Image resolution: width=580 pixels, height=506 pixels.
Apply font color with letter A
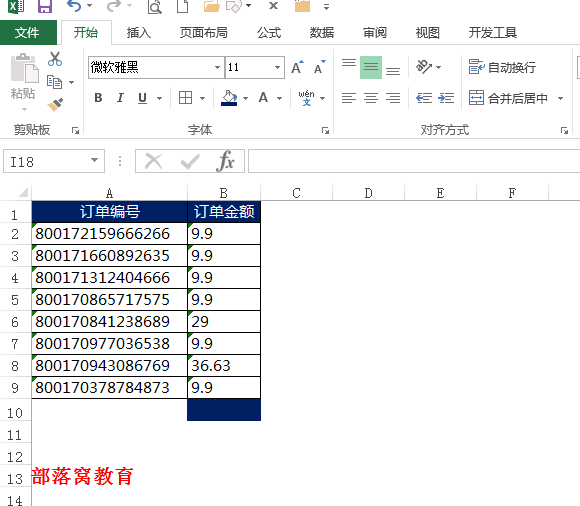pos(263,98)
